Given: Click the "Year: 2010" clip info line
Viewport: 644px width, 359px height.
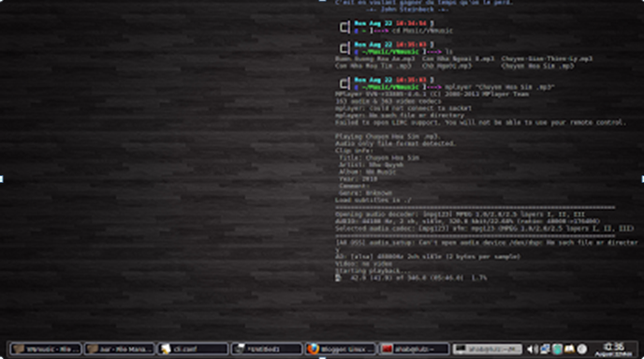Looking at the screenshot, I should pos(358,179).
